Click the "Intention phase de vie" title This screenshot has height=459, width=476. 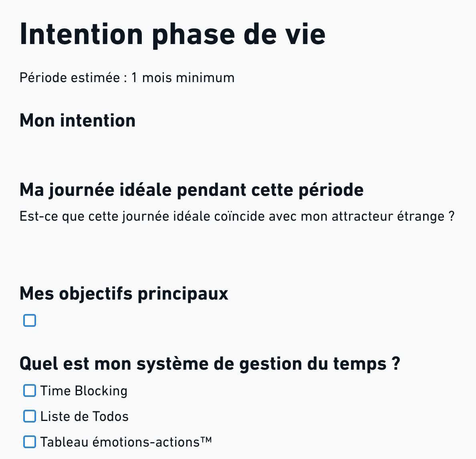coord(172,34)
